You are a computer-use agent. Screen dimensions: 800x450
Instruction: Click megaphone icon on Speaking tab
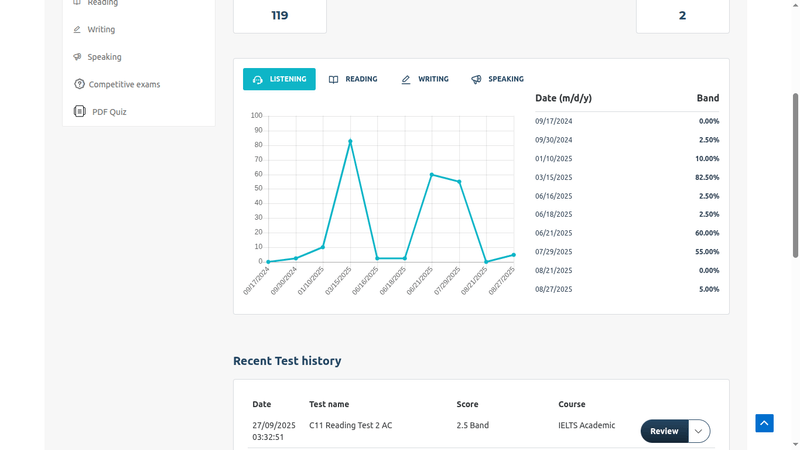(476, 80)
